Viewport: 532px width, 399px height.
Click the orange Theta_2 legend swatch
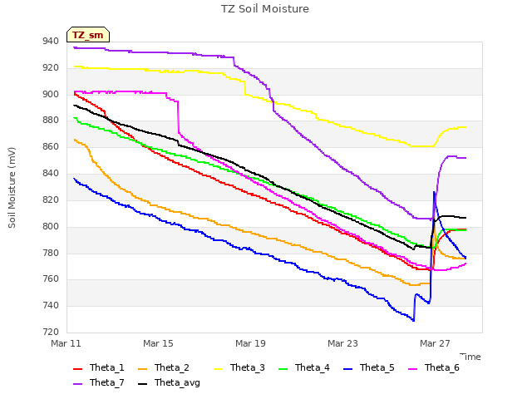click(143, 369)
